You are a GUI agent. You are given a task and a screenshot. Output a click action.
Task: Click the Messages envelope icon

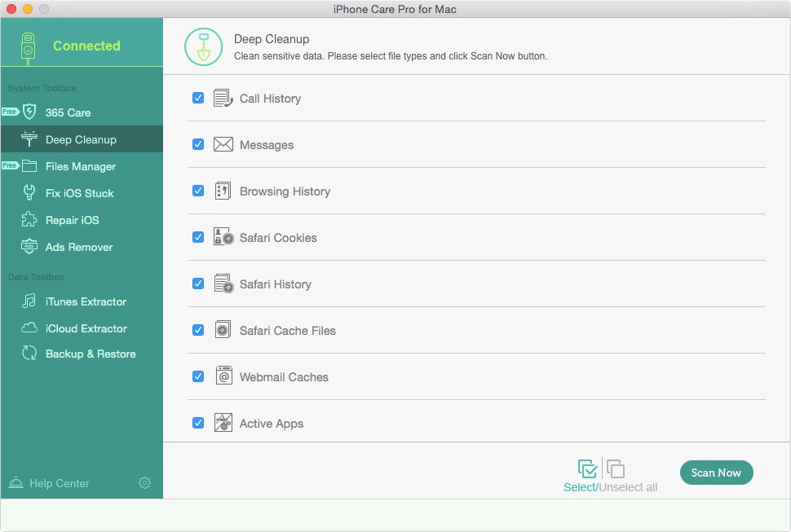[x=223, y=144]
